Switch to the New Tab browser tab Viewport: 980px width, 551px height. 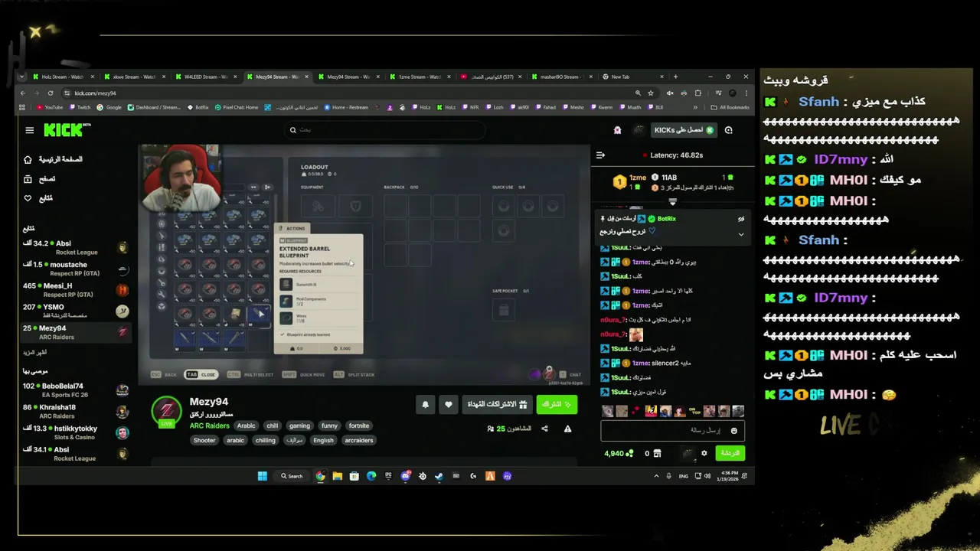point(632,77)
